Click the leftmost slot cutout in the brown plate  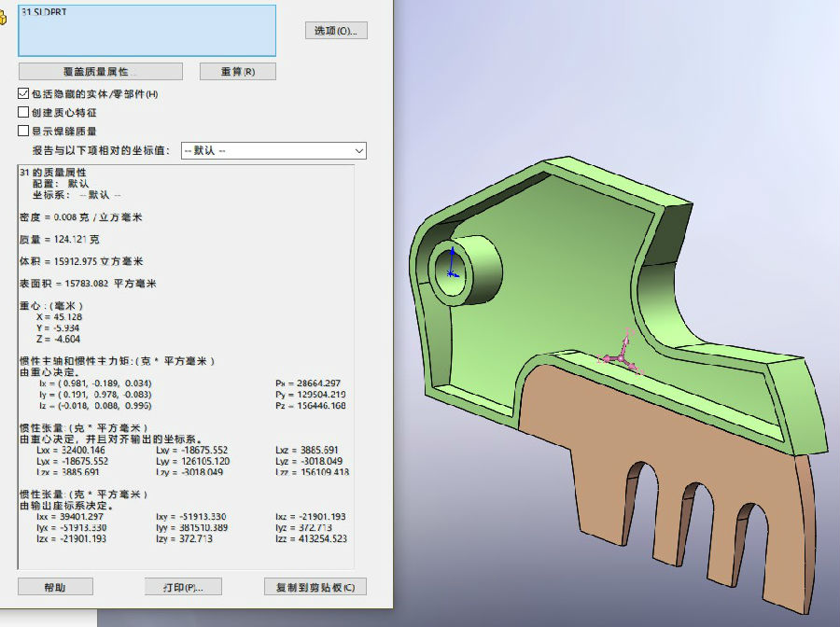pos(637,485)
